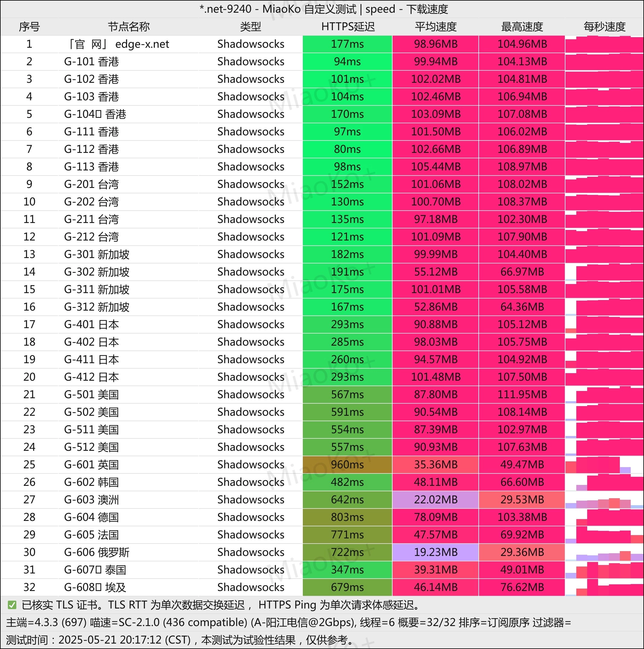This screenshot has width=644, height=649.
Task: Click the 19.23MB cell for G-606 俄罗斯
Action: tap(436, 552)
